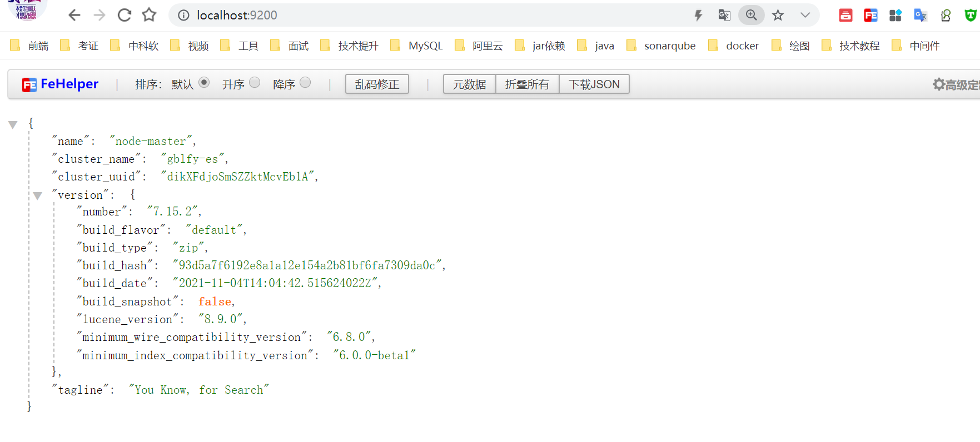Open the 中科软 bookmark folder
This screenshot has height=442, width=980.
[135, 46]
